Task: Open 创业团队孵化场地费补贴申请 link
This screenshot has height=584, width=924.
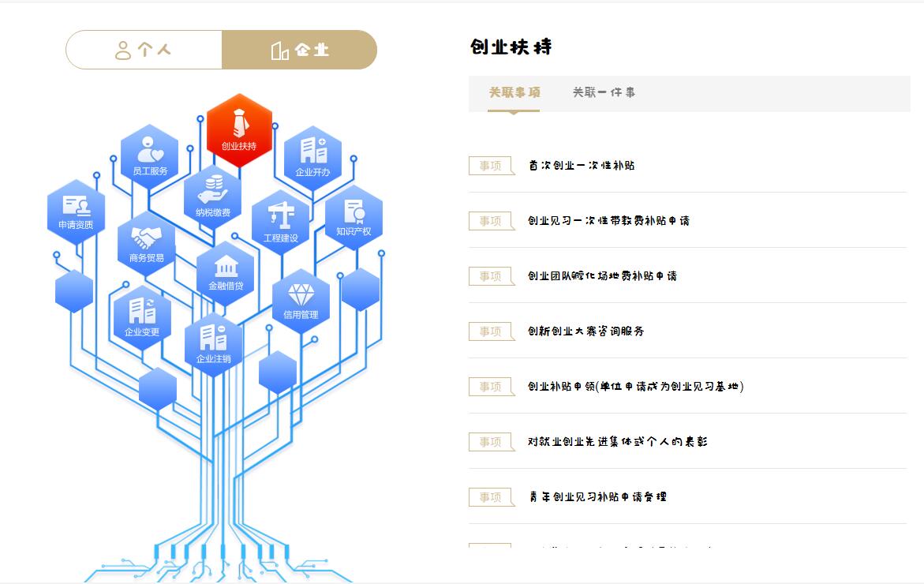Action: (602, 276)
